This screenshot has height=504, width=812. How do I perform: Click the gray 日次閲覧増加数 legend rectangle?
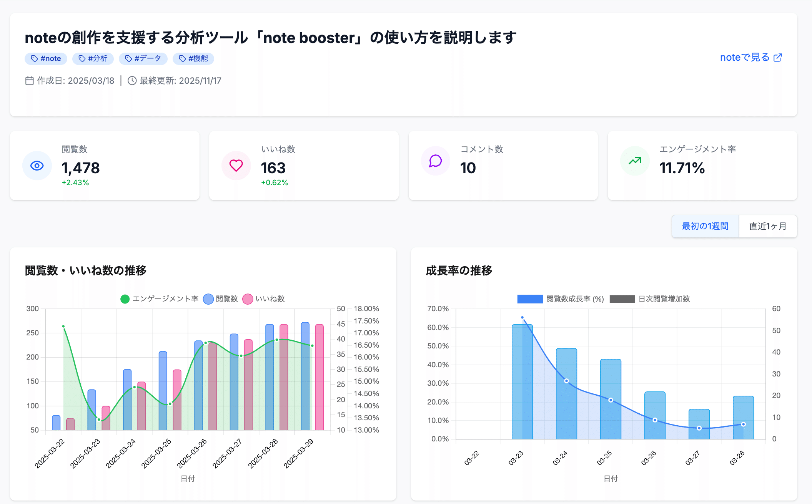622,299
